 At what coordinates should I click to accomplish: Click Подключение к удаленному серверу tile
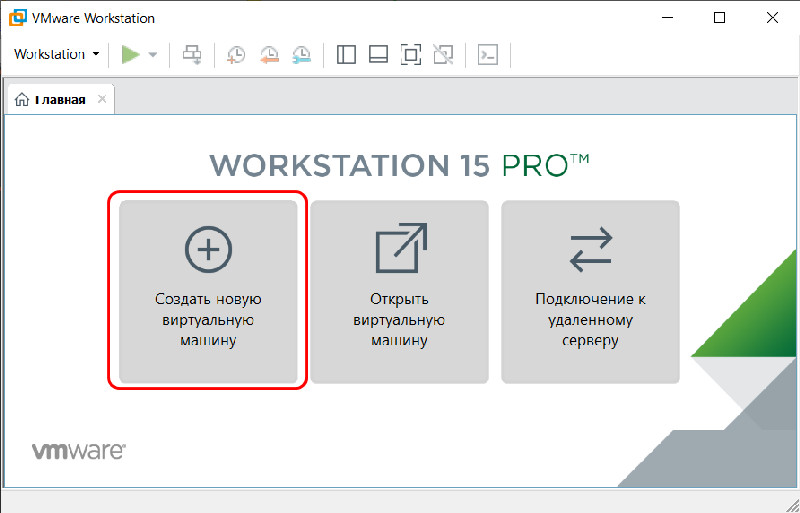point(590,291)
